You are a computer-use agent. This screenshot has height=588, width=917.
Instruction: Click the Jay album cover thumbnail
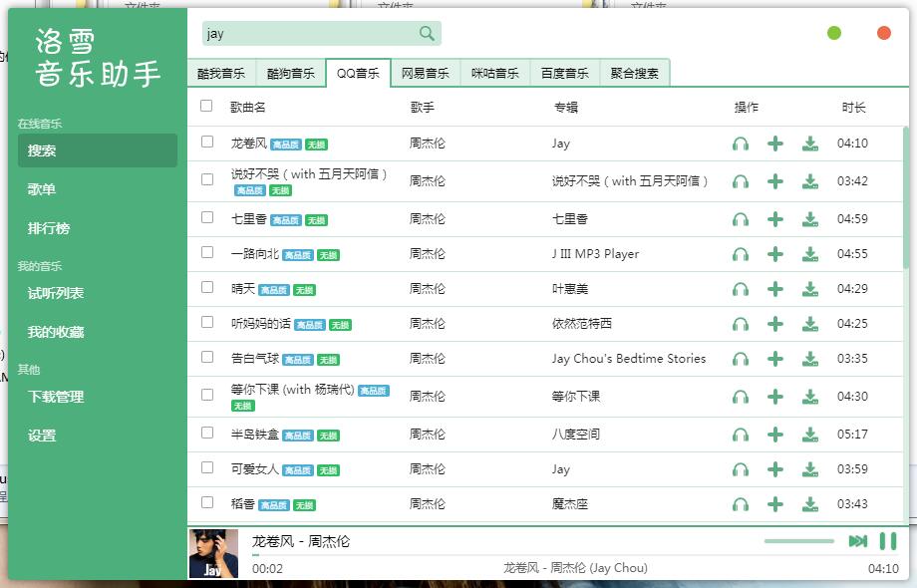click(x=213, y=553)
